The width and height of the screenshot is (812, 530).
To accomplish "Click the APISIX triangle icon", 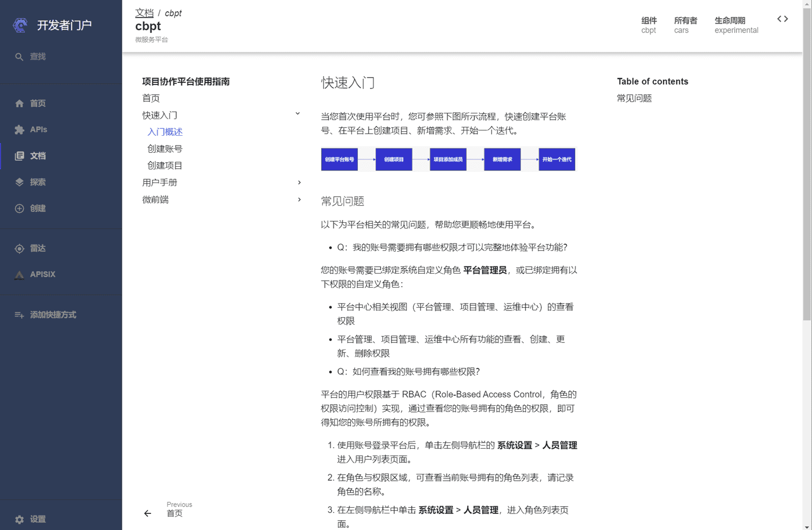I will tap(19, 275).
